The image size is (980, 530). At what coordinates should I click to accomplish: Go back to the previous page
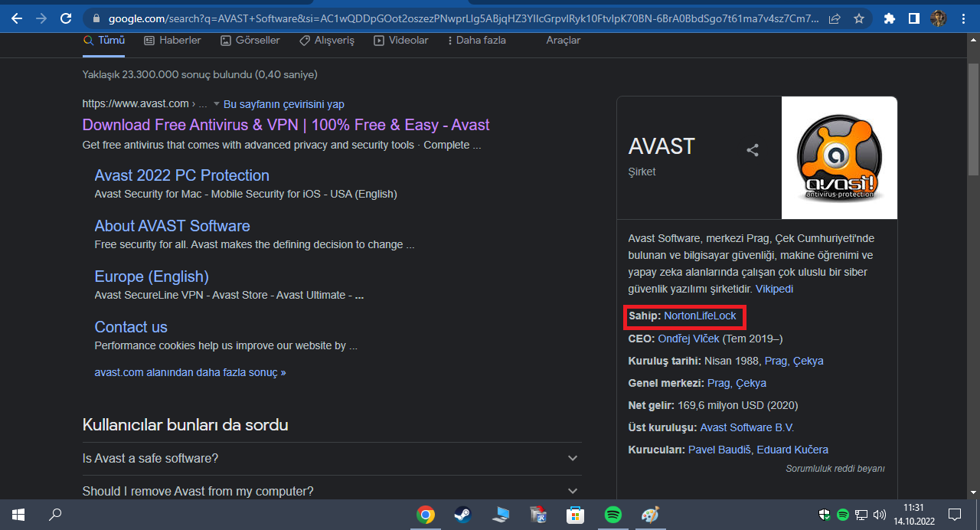[x=17, y=18]
